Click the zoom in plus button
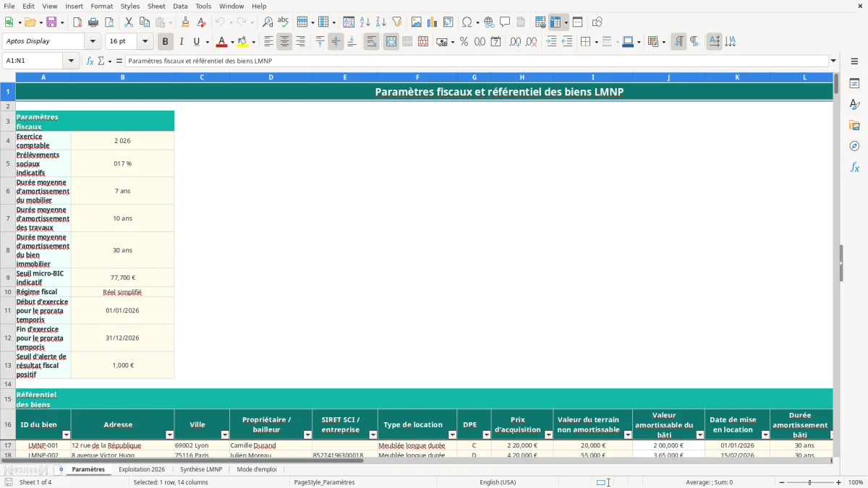The width and height of the screenshot is (868, 488). click(838, 482)
